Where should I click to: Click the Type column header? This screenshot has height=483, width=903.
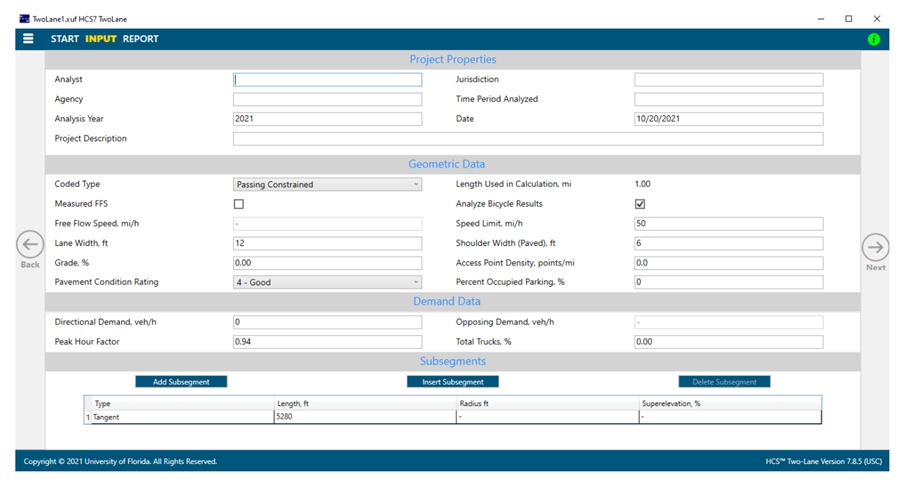point(183,403)
